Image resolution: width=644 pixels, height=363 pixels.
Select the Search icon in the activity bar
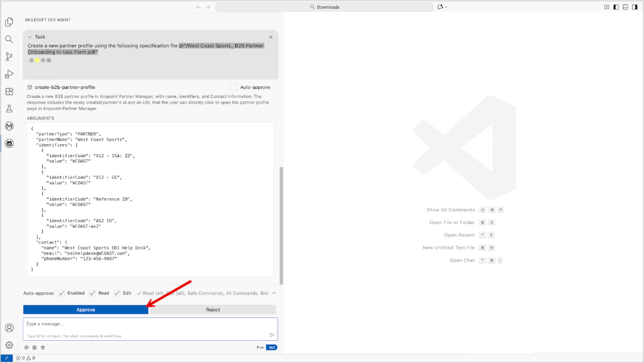(x=9, y=40)
